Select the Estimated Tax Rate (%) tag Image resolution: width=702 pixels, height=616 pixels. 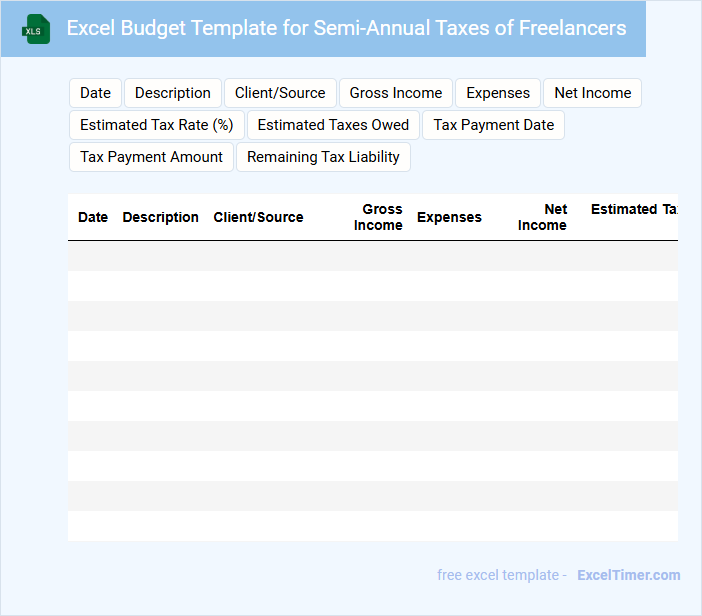coord(156,125)
